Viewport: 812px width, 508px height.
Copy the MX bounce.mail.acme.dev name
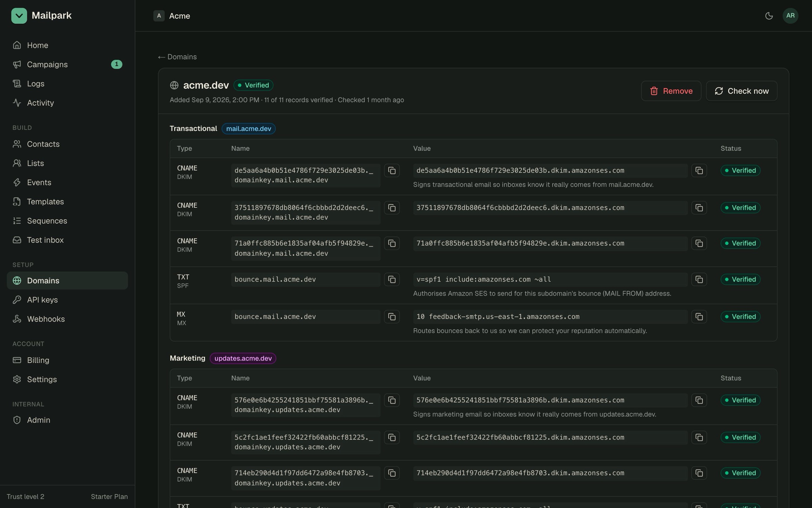pos(392,317)
